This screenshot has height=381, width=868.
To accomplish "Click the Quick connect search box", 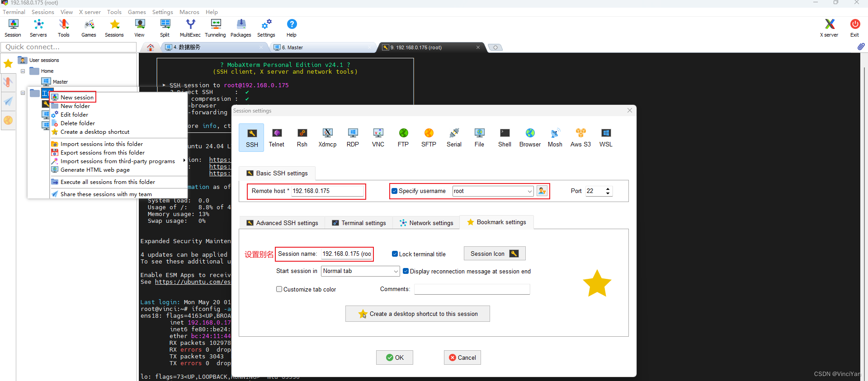I will point(68,47).
